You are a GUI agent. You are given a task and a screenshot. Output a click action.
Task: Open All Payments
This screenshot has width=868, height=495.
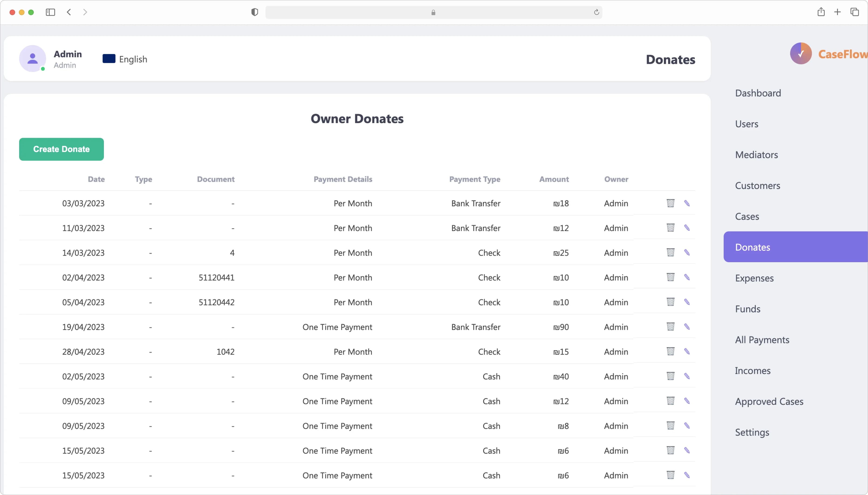(x=762, y=340)
